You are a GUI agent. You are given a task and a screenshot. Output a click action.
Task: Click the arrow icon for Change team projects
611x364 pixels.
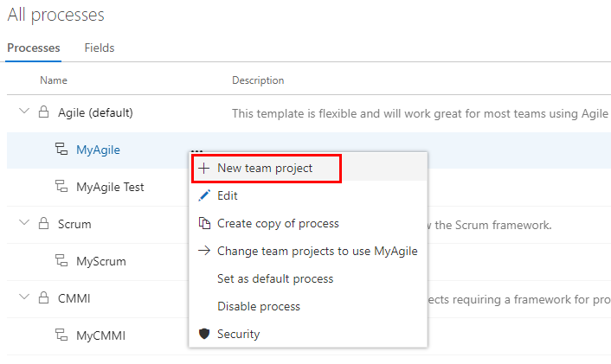[x=204, y=252]
